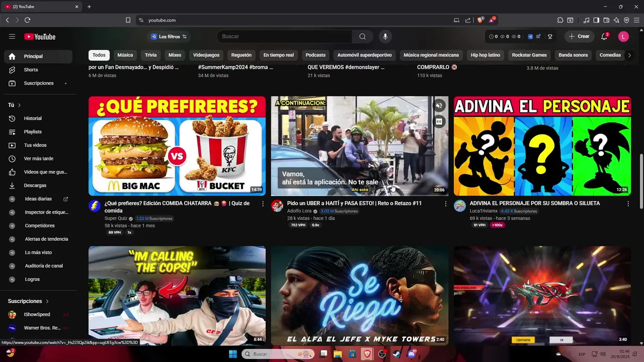The width and height of the screenshot is (644, 362).
Task: Open Brave Leo AI sparkle icon
Action: pos(616,20)
